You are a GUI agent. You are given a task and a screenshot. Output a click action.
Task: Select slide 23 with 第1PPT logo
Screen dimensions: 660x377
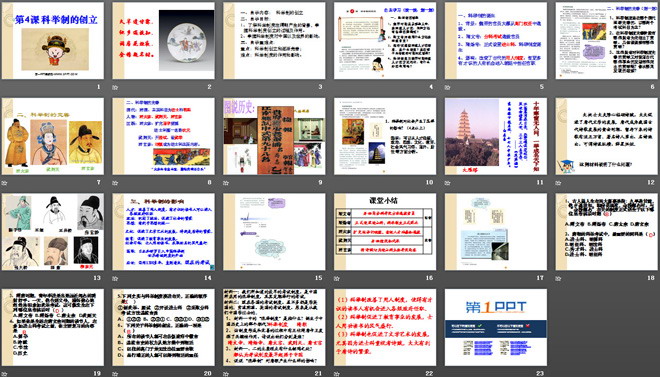coord(496,327)
